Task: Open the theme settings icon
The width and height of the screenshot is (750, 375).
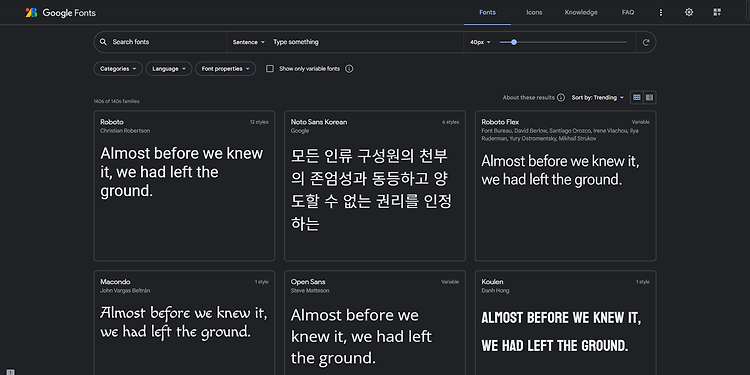Action: click(689, 12)
